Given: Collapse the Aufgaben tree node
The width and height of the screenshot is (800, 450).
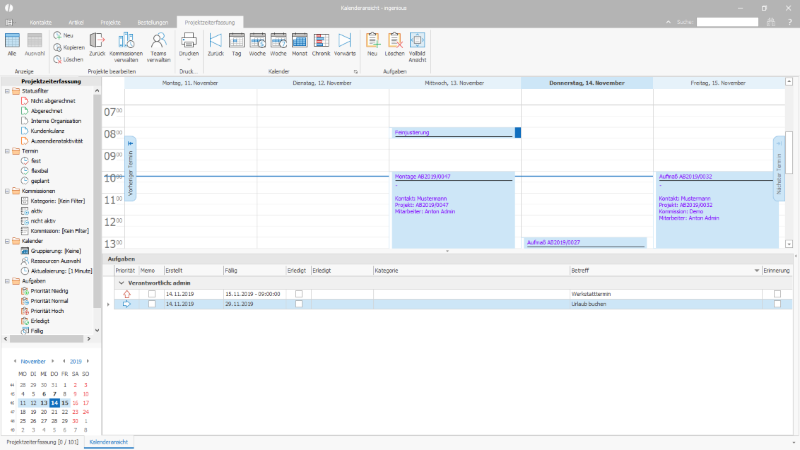Looking at the screenshot, I should coord(7,281).
